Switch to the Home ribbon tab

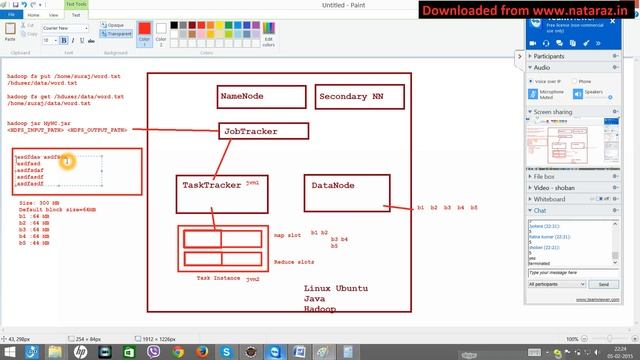point(33,15)
